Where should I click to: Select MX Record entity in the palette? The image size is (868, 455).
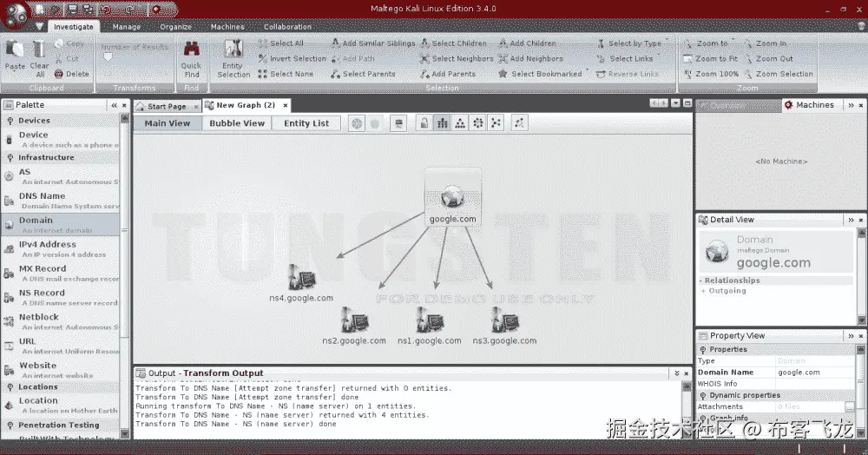click(61, 273)
